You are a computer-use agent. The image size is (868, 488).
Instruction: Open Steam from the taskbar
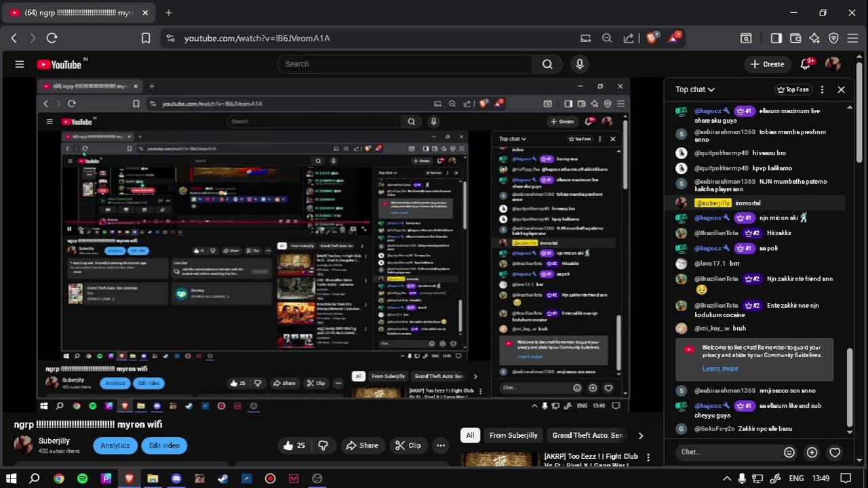(x=223, y=479)
